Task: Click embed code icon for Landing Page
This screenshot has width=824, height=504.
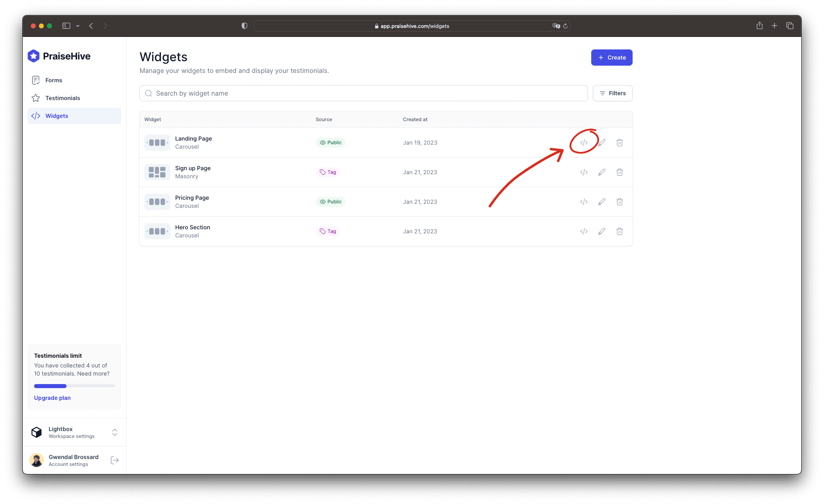Action: pos(584,143)
